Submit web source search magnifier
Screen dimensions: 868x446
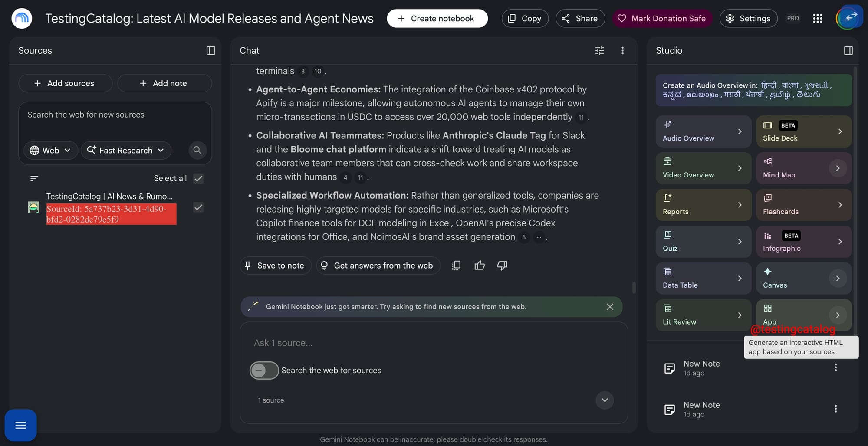coord(197,150)
